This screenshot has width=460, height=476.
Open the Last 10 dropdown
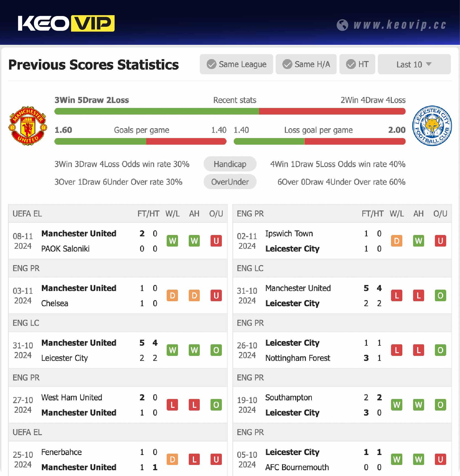pyautogui.click(x=414, y=64)
